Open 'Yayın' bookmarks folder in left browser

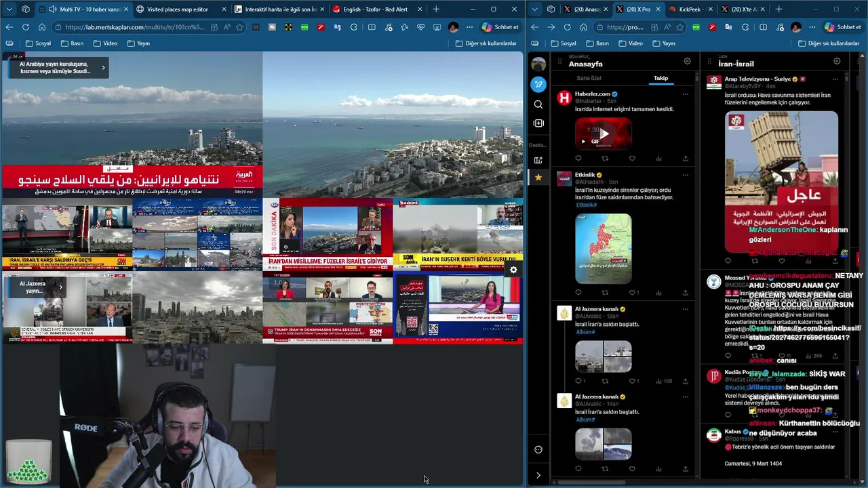[138, 43]
